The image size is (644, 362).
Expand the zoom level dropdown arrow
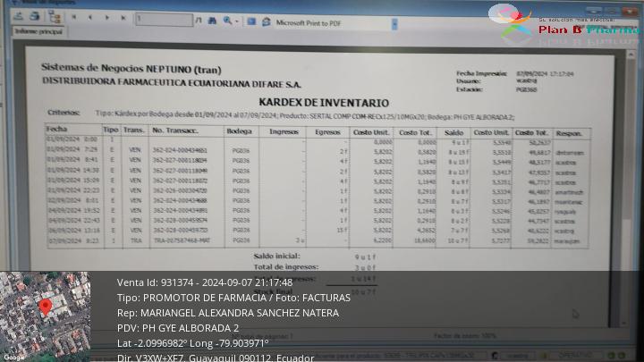(x=236, y=21)
